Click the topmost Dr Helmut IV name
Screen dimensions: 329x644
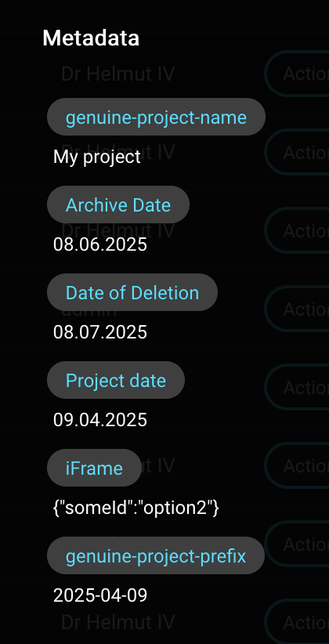pyautogui.click(x=118, y=74)
